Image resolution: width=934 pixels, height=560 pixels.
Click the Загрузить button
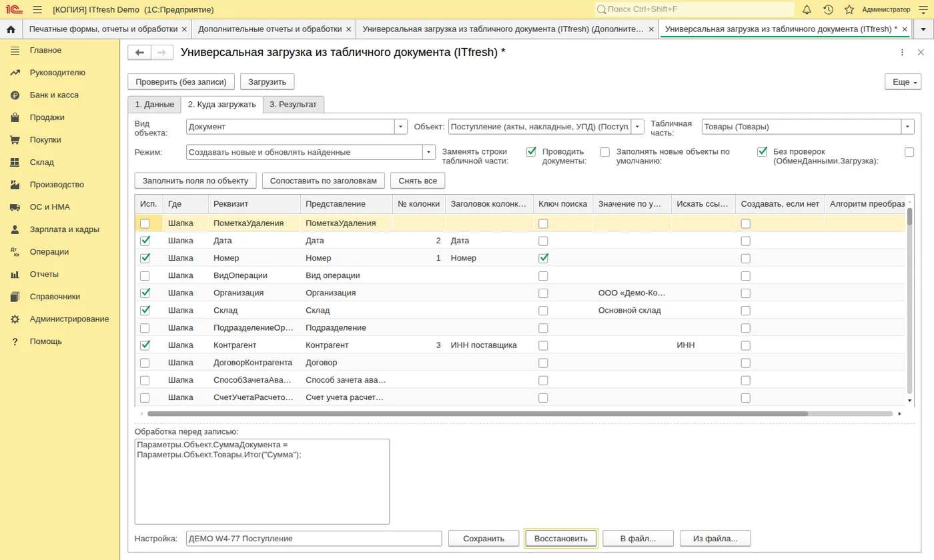click(x=267, y=81)
